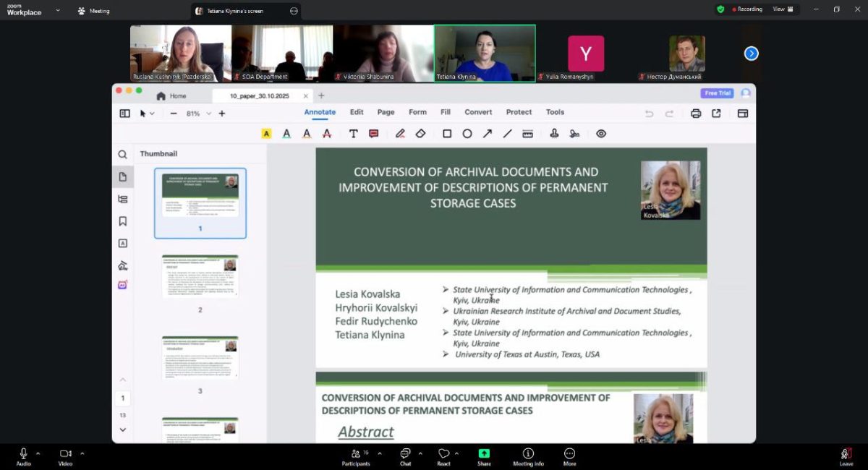Screen dimensions: 868x470
Task: Select the Highlight text tool
Action: point(266,134)
